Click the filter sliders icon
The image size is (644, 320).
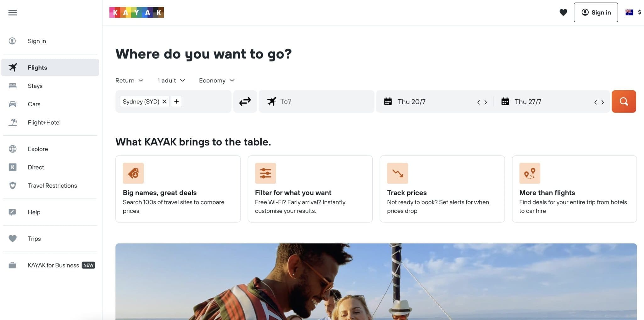click(x=265, y=173)
